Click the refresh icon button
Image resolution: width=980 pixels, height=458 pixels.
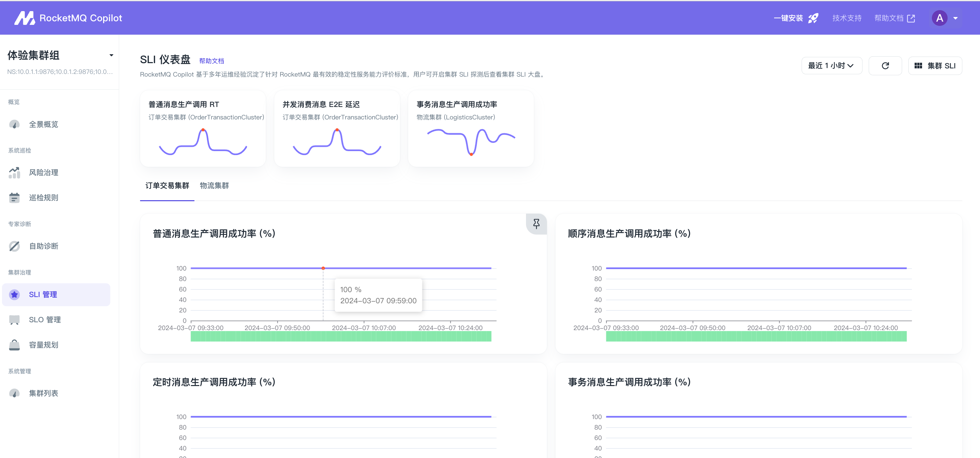point(885,66)
